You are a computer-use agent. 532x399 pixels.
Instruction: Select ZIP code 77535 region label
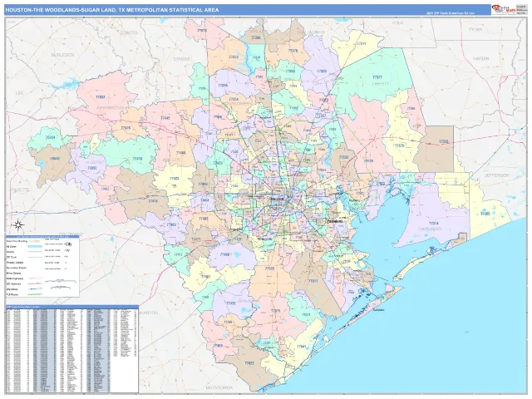[x=368, y=160]
